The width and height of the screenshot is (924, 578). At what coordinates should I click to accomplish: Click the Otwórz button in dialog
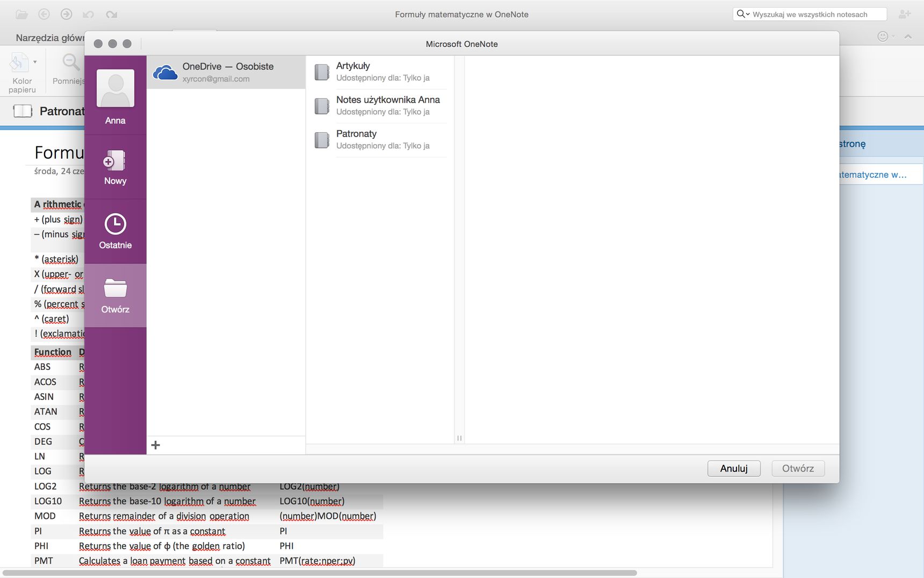click(x=798, y=468)
